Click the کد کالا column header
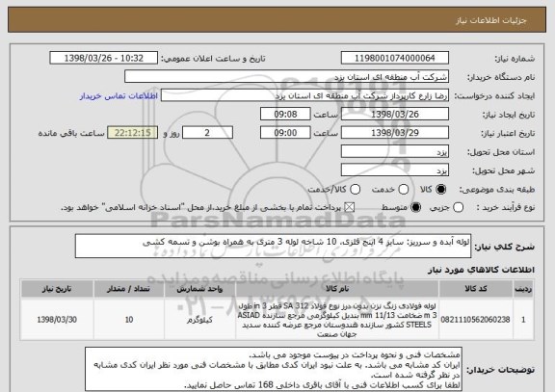The width and height of the screenshot is (555, 392). point(476,289)
